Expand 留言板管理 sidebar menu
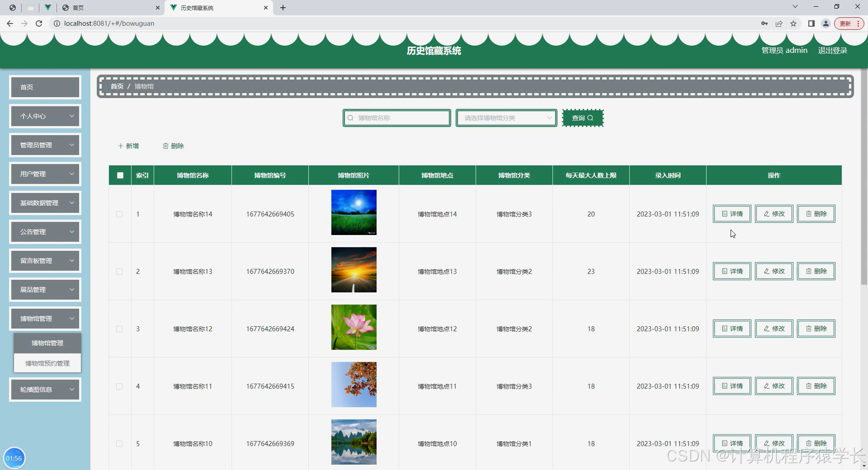This screenshot has width=868, height=470. (x=45, y=261)
